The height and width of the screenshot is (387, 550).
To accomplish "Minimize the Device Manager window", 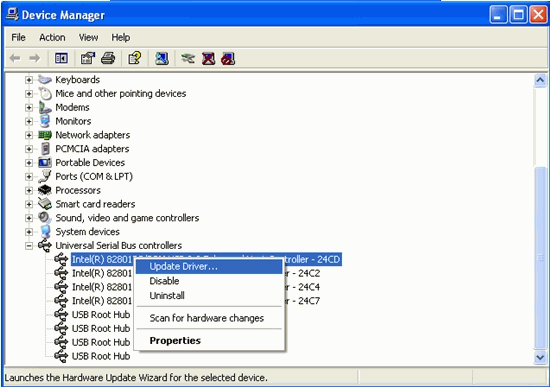I will (x=498, y=15).
